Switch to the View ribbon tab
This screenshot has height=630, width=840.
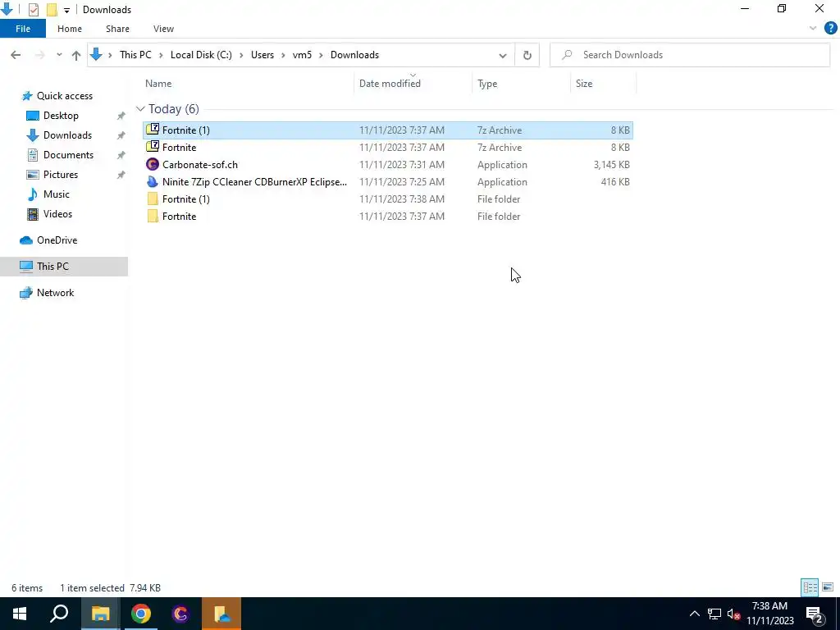163,29
